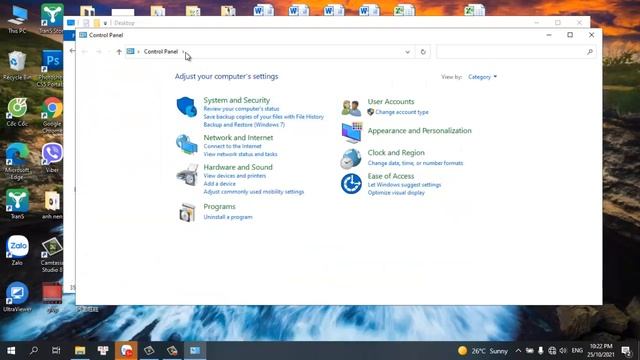The width and height of the screenshot is (640, 360).
Task: Open notification center icon
Action: (627, 351)
